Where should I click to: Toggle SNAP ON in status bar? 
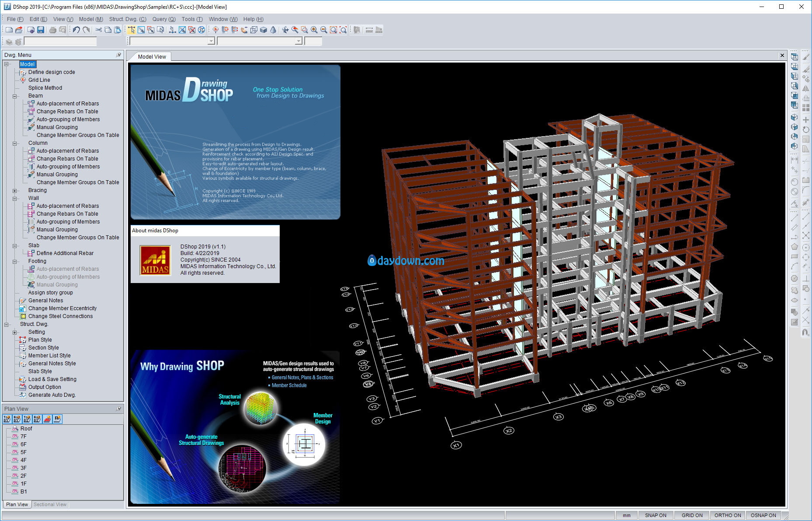(x=656, y=515)
